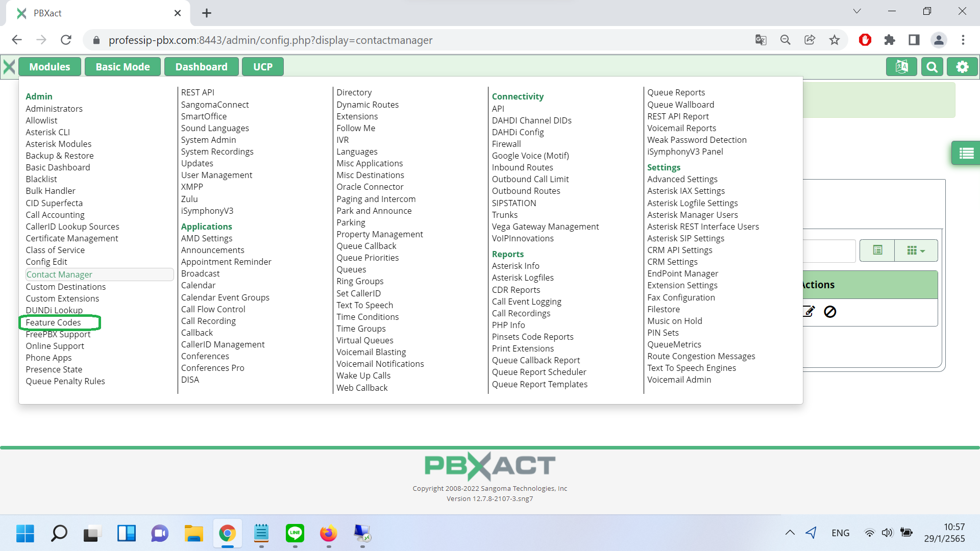Open CDR Reports link
Viewport: 980px width, 551px height.
[516, 290]
